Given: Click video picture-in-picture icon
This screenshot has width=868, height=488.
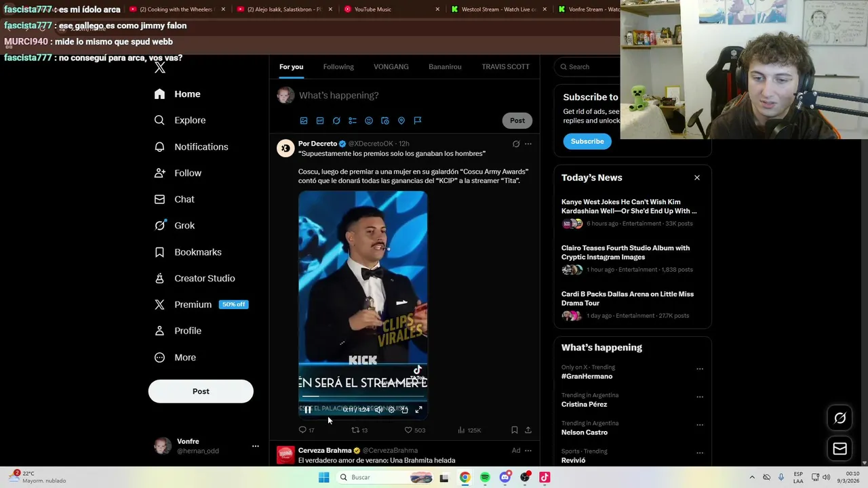Looking at the screenshot, I should (405, 409).
